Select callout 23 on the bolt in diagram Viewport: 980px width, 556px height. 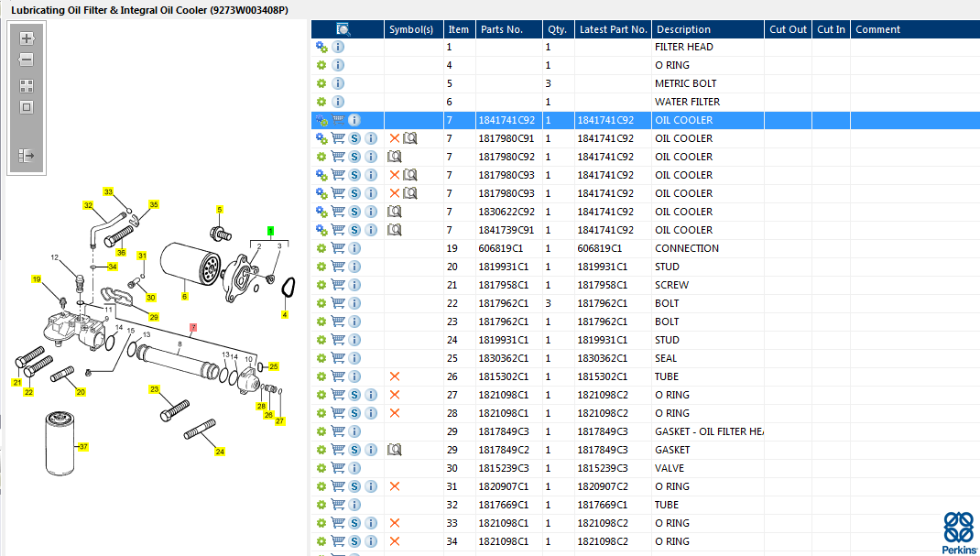pyautogui.click(x=155, y=389)
